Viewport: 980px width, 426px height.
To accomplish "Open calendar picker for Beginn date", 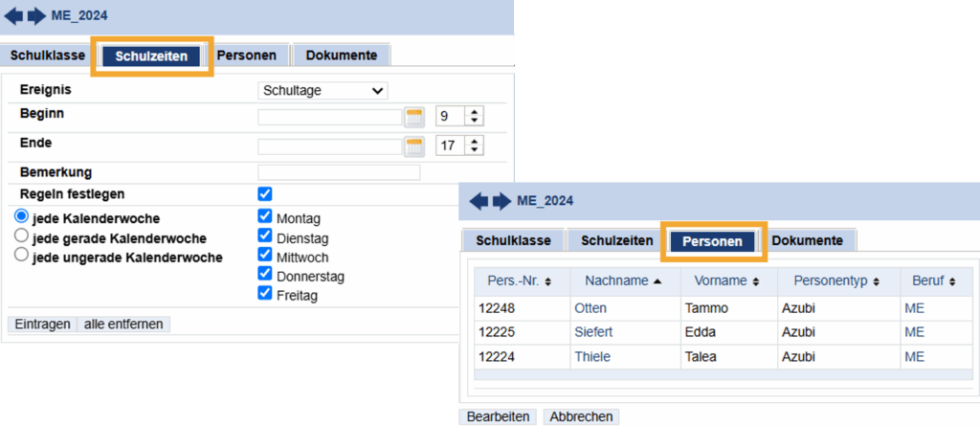I will coord(413,118).
